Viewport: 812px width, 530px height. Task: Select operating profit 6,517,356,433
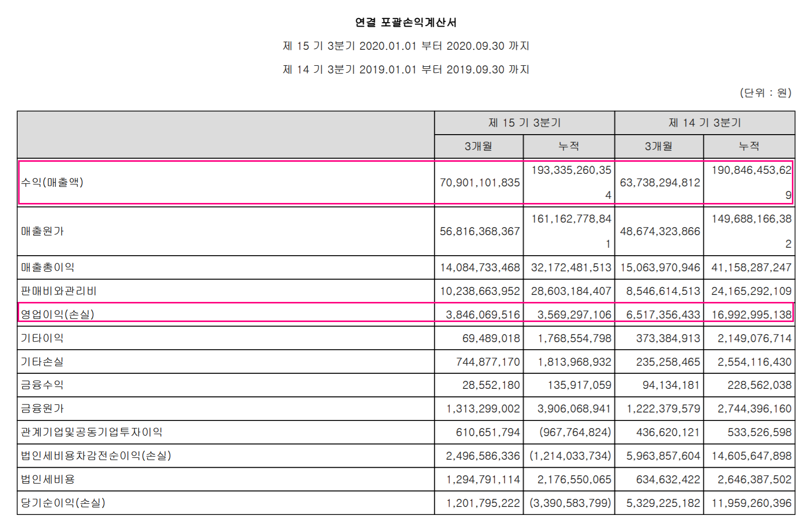663,314
